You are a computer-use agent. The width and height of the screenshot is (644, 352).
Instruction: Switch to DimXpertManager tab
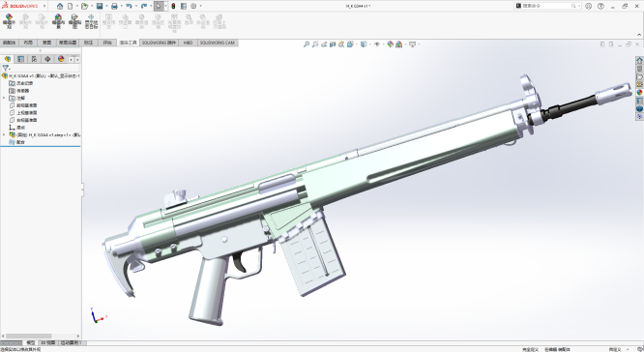(47, 59)
